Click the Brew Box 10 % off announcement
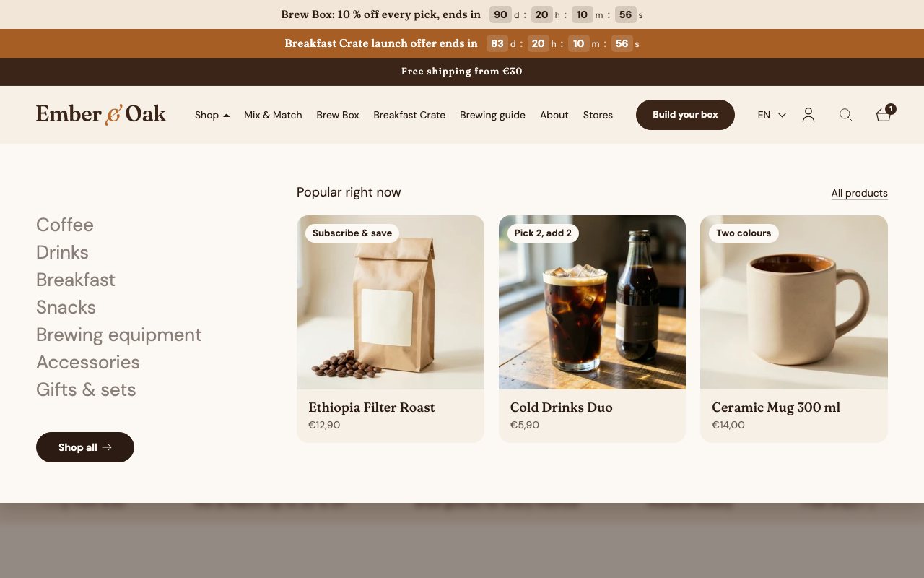Image resolution: width=924 pixels, height=578 pixels. click(380, 14)
